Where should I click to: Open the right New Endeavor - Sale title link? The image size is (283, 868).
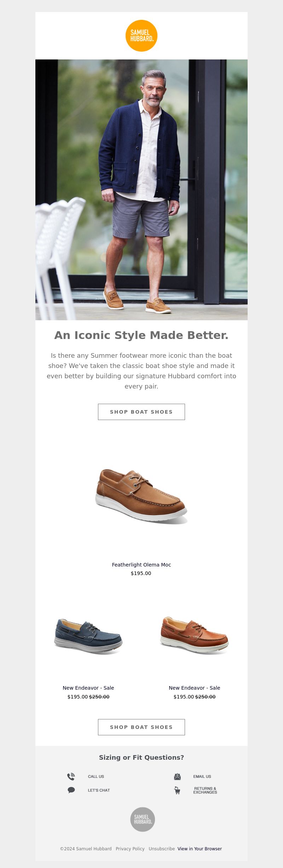(195, 688)
